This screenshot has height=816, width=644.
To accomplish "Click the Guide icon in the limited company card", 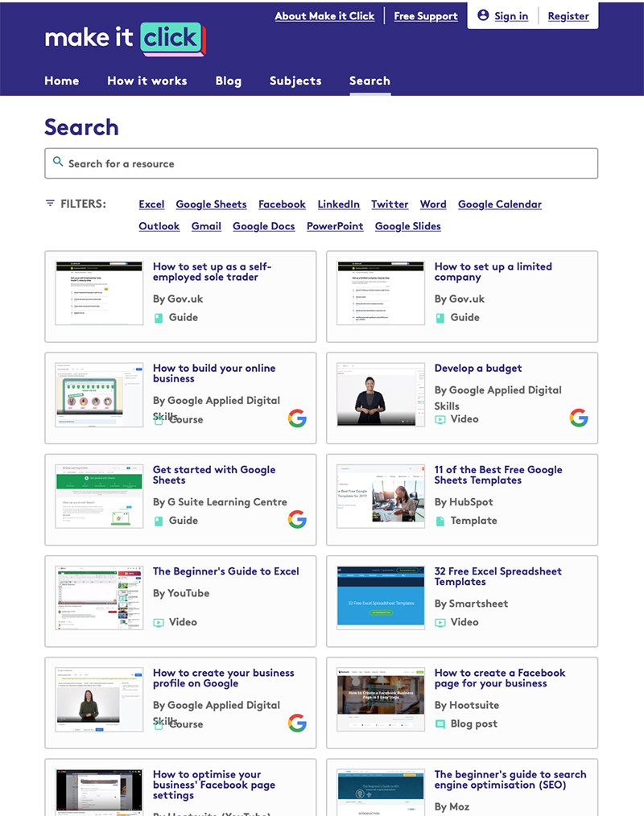I will click(x=440, y=318).
